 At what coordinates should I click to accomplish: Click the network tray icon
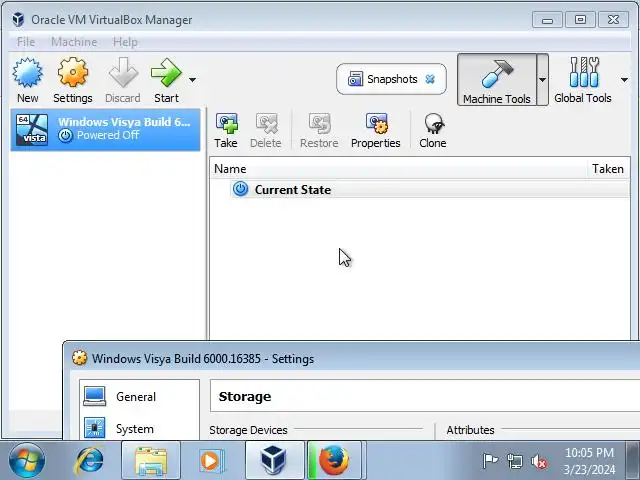(514, 462)
